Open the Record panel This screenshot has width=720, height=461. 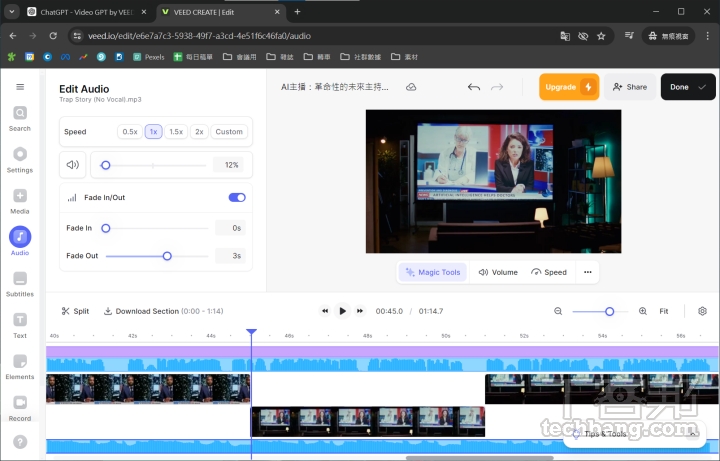coord(20,408)
